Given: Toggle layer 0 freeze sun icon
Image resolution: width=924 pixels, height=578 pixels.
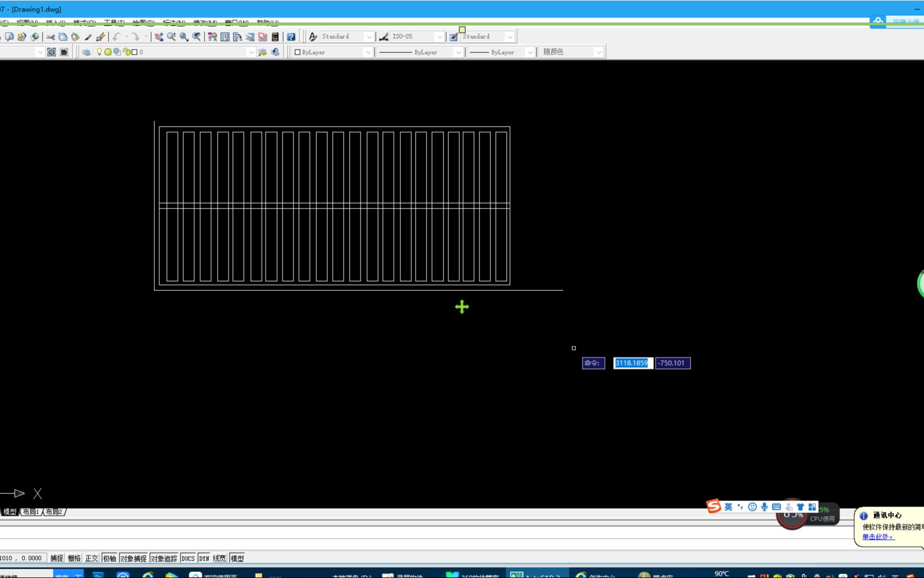Looking at the screenshot, I should pyautogui.click(x=108, y=52).
